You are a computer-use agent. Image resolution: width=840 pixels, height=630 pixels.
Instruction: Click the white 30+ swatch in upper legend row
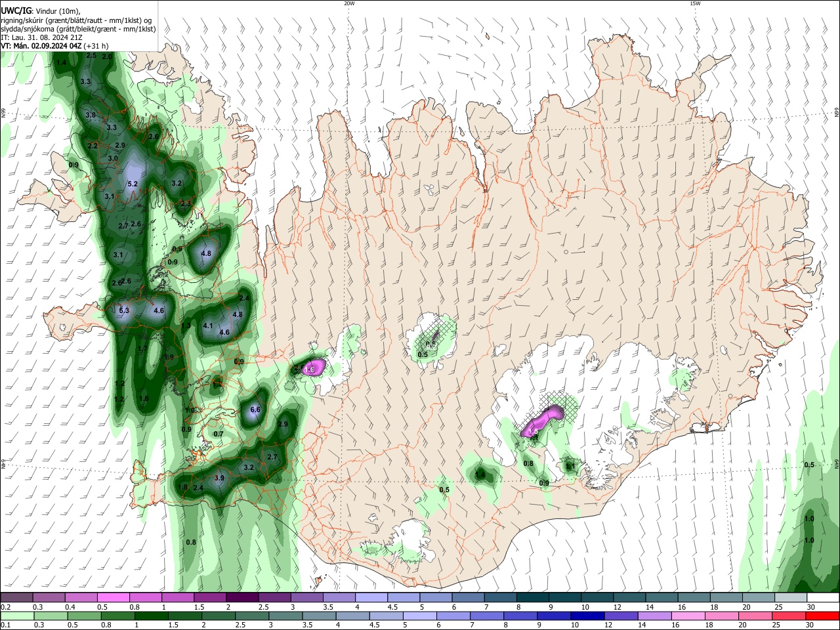click(x=823, y=597)
